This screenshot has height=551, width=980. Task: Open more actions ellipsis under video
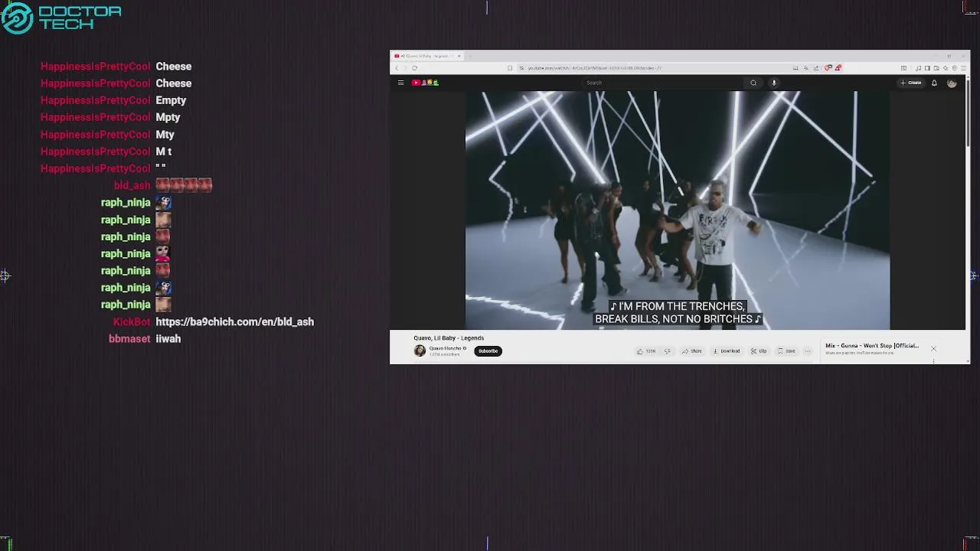(808, 351)
